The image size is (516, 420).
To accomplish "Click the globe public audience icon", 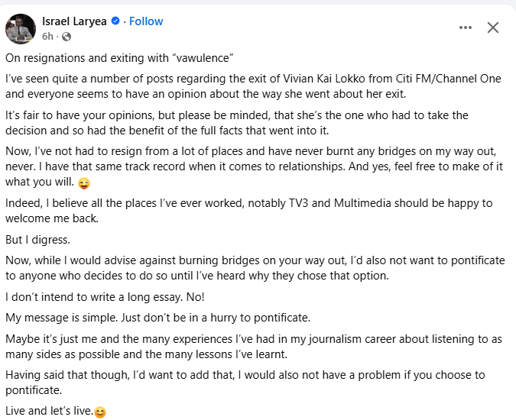I will tap(67, 36).
